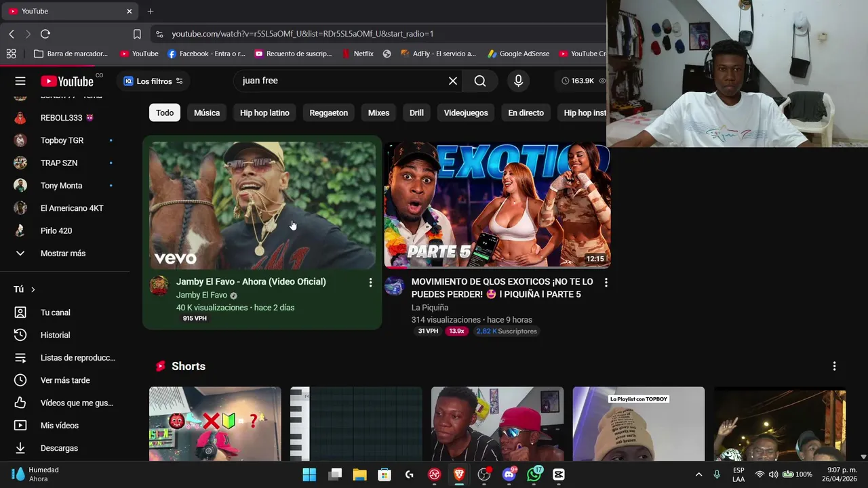This screenshot has width=868, height=488.
Task: Open WhatsApp from the taskbar
Action: pos(534,474)
